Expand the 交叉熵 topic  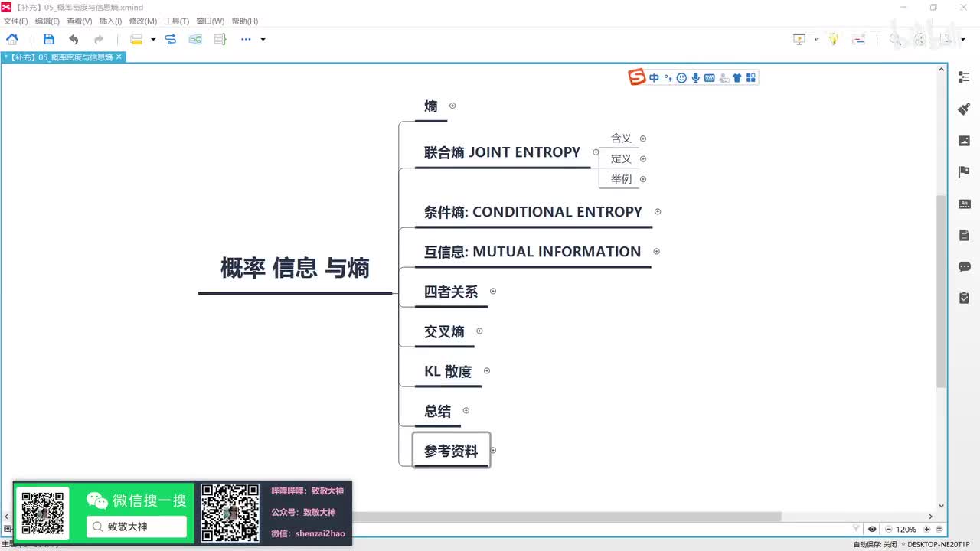[x=479, y=331]
